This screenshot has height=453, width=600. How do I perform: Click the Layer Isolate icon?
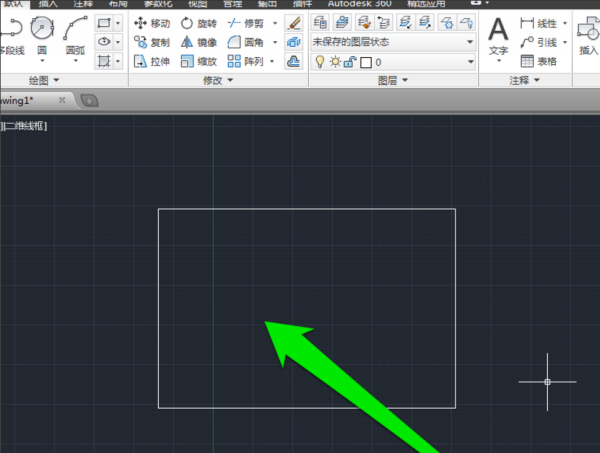[x=405, y=23]
